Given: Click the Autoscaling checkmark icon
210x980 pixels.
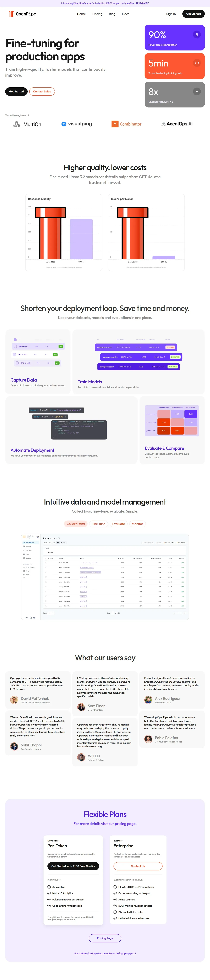Looking at the screenshot, I should (49, 887).
